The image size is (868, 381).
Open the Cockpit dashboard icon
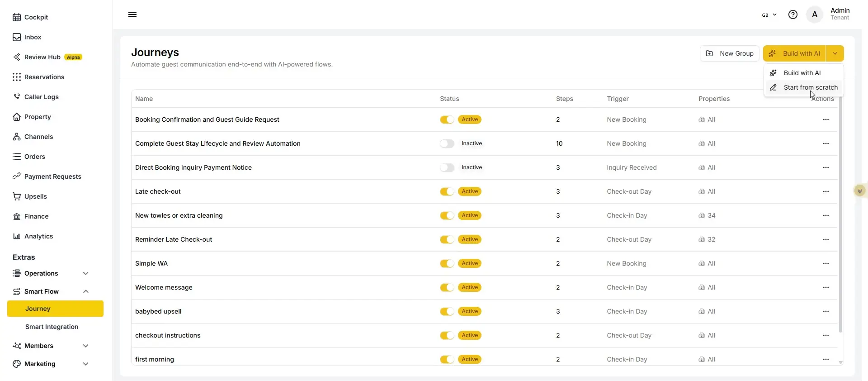(17, 17)
